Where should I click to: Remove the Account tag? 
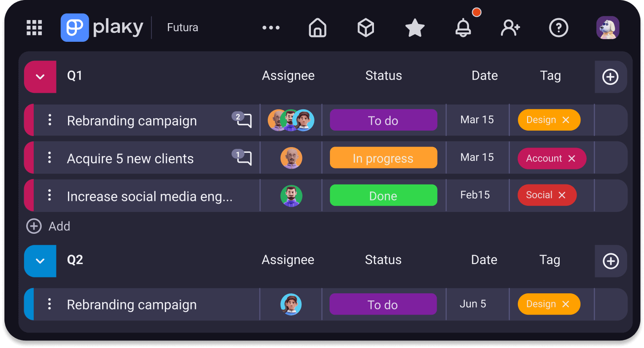pos(572,158)
